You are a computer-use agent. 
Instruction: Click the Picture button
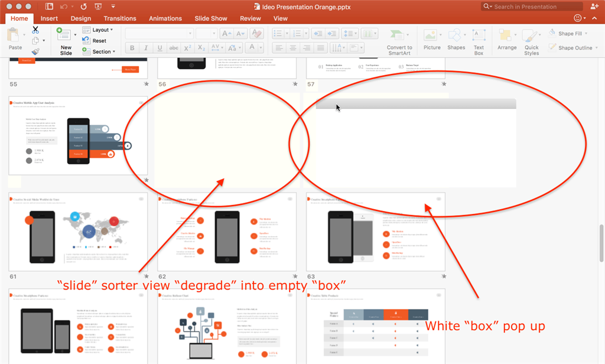click(x=432, y=40)
